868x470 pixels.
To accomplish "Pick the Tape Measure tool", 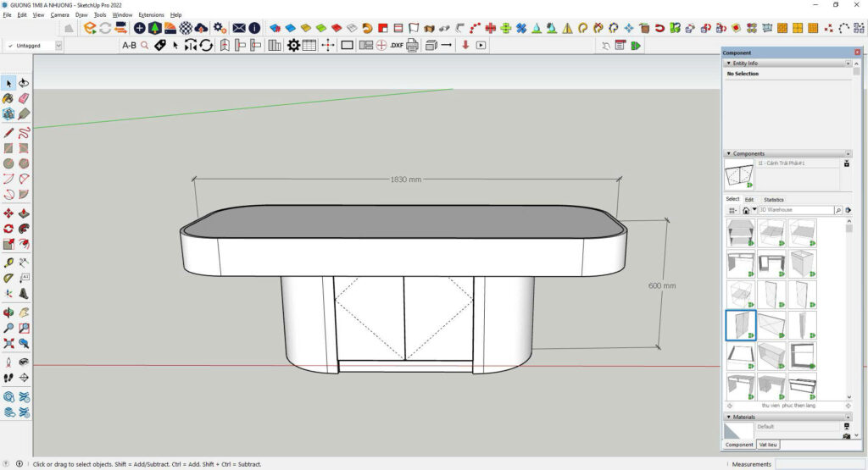I will pos(8,263).
